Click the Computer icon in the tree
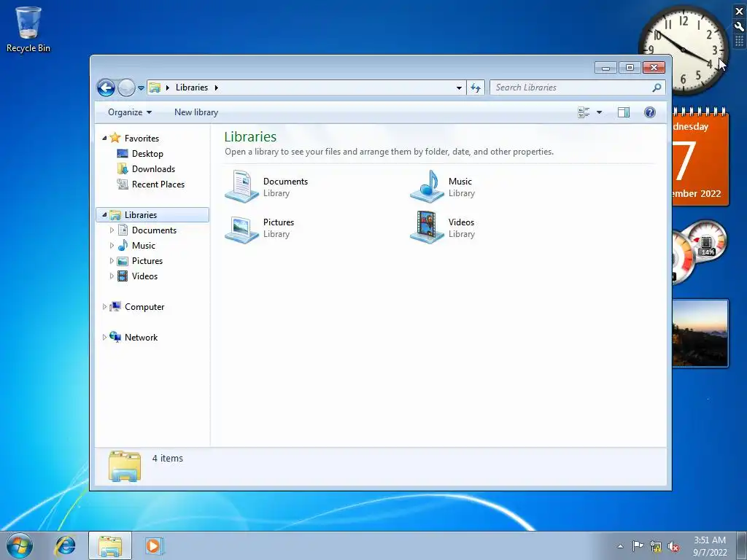Viewport: 747px width, 560px height. pos(115,306)
